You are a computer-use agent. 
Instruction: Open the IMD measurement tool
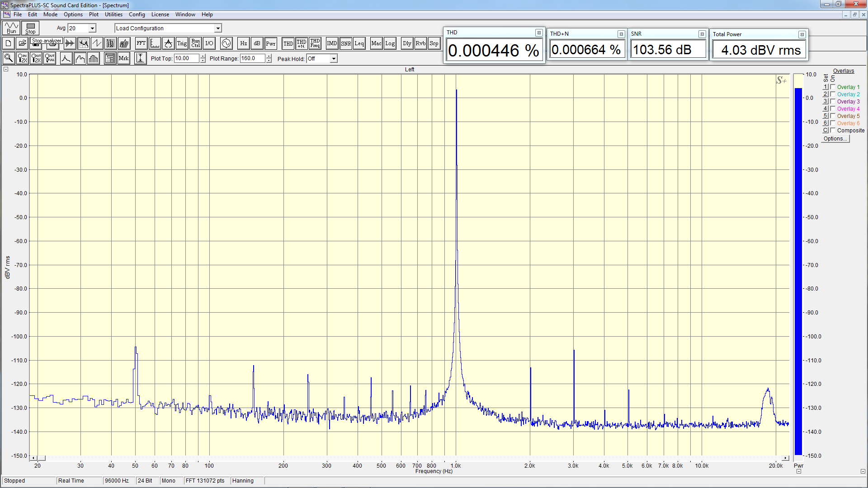click(x=332, y=44)
